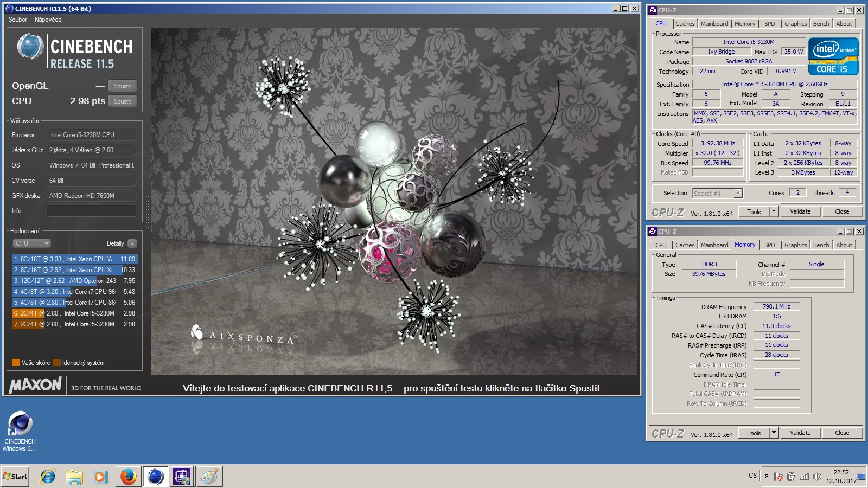Open the volume speaker tray icon
868x488 pixels.
pyautogui.click(x=817, y=477)
